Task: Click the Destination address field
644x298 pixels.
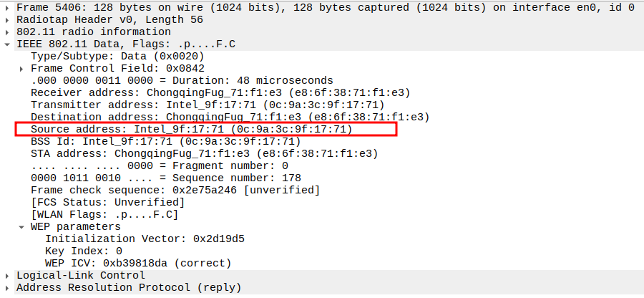Action: coord(229,117)
